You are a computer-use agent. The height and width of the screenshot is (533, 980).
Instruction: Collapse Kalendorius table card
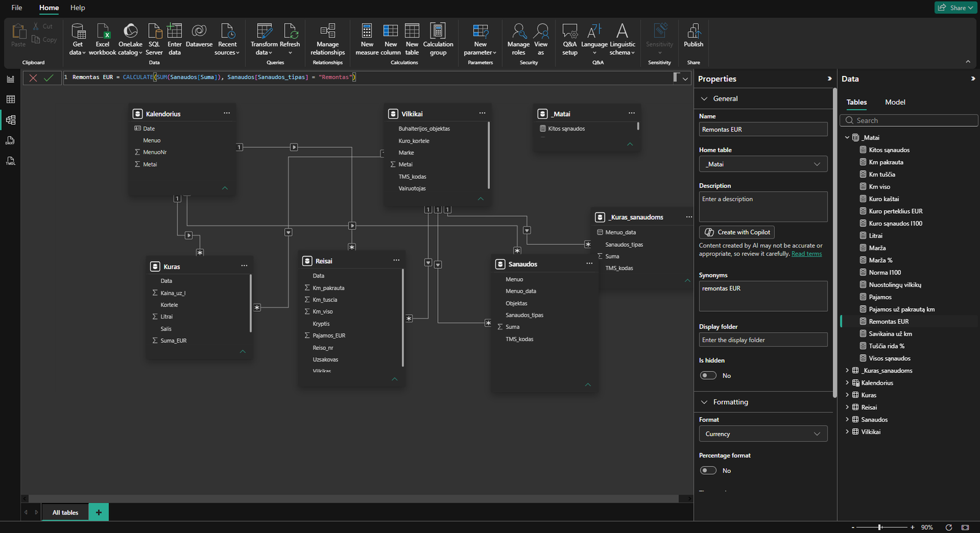coord(225,188)
